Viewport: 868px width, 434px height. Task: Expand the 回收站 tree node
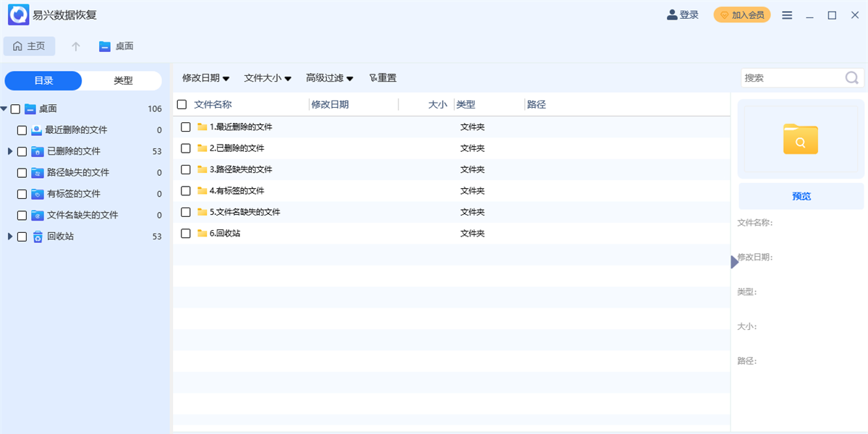[10, 237]
